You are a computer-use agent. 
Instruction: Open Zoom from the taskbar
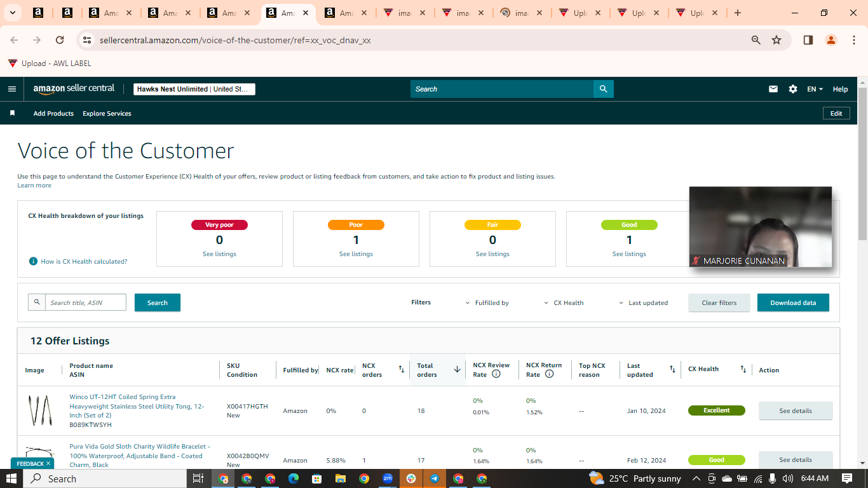(x=388, y=478)
